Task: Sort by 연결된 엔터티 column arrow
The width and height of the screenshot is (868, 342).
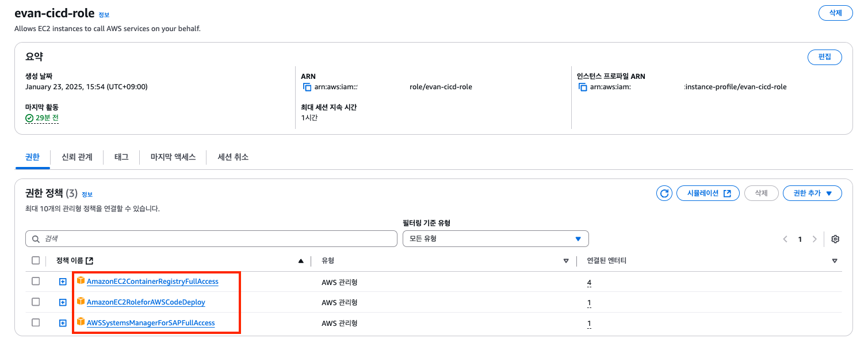Action: click(x=835, y=261)
